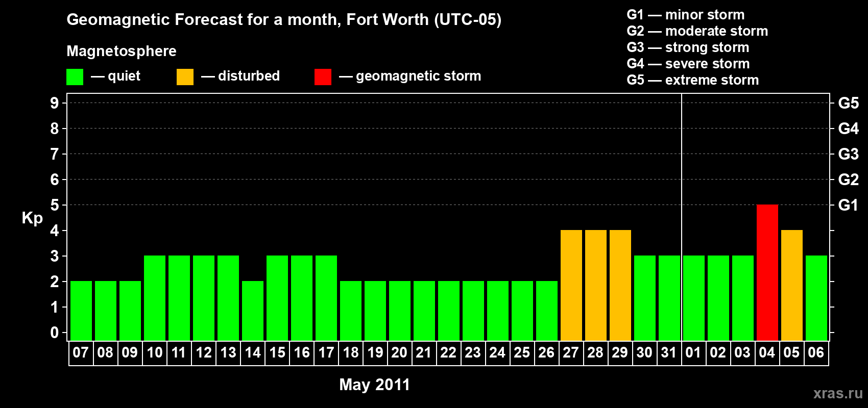Click the 'May 2011' month label
The image size is (868, 408).
click(375, 385)
